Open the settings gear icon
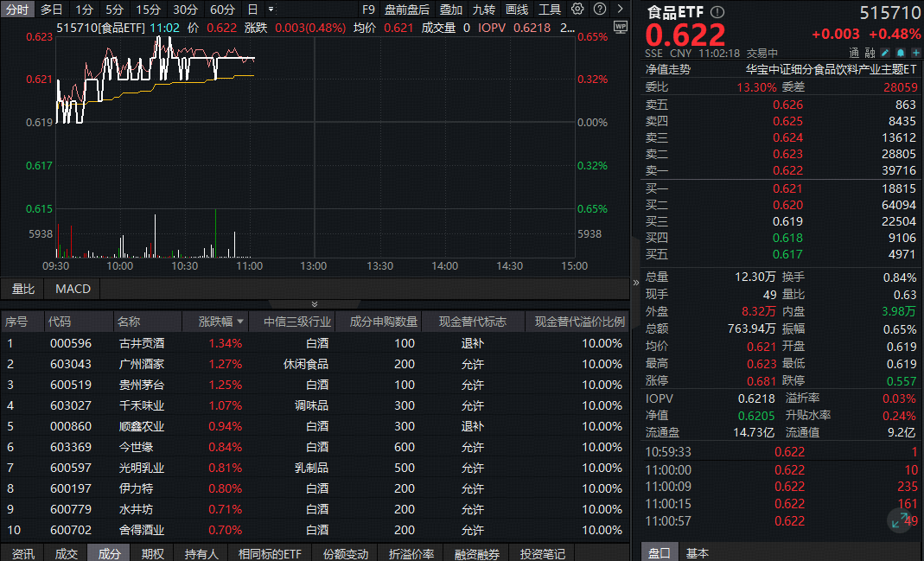This screenshot has height=561, width=924. pos(577,9)
